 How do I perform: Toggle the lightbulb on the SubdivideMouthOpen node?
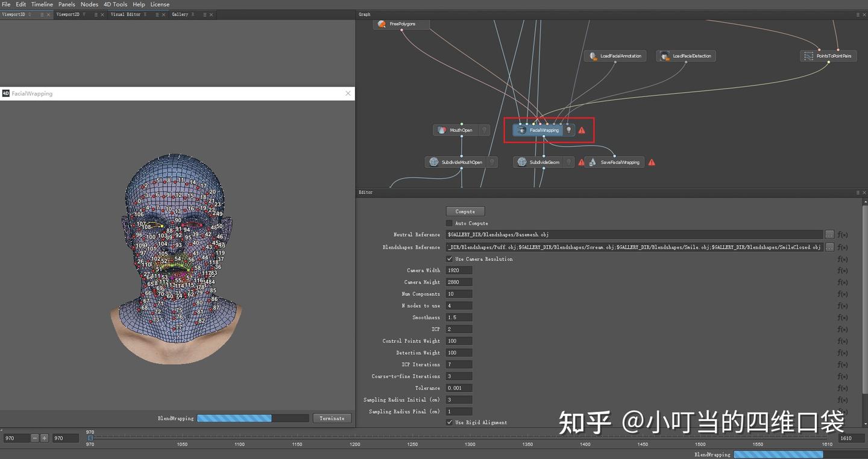tap(492, 161)
